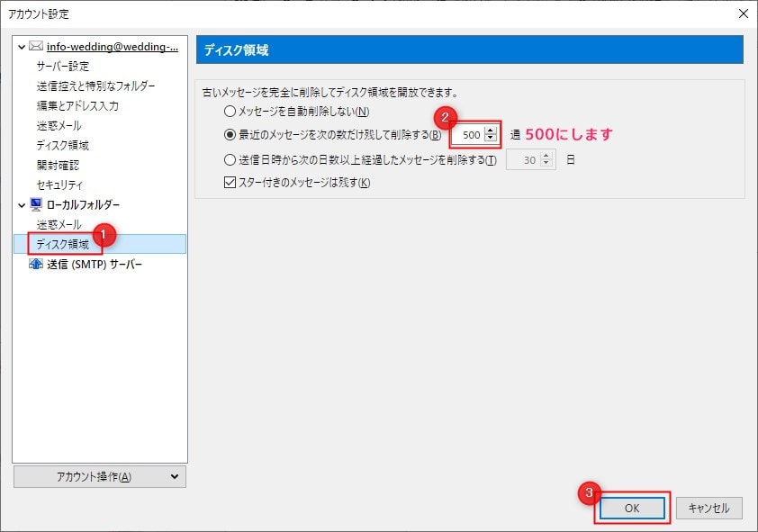Increase message count with up arrow

(x=490, y=131)
